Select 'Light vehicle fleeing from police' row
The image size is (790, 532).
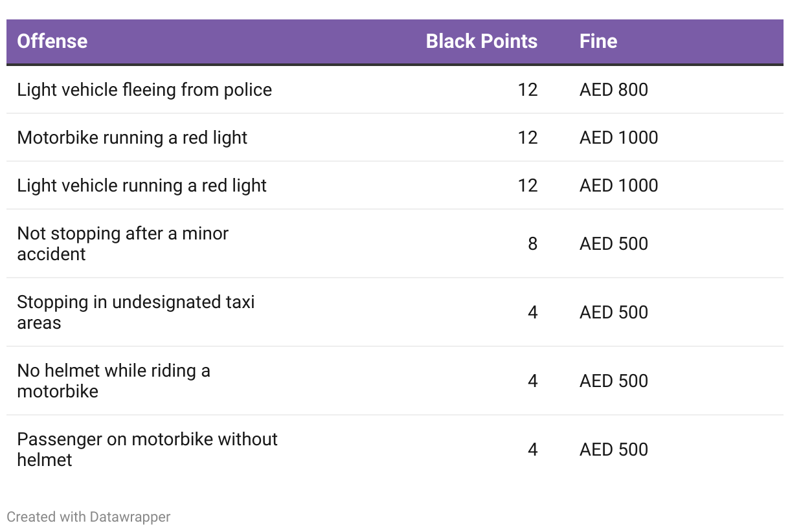pos(144,89)
